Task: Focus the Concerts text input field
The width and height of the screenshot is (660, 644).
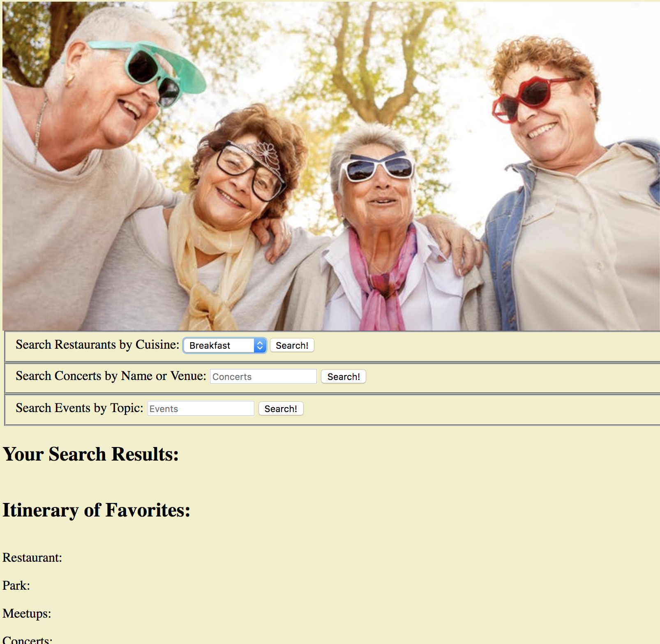Action: tap(263, 377)
